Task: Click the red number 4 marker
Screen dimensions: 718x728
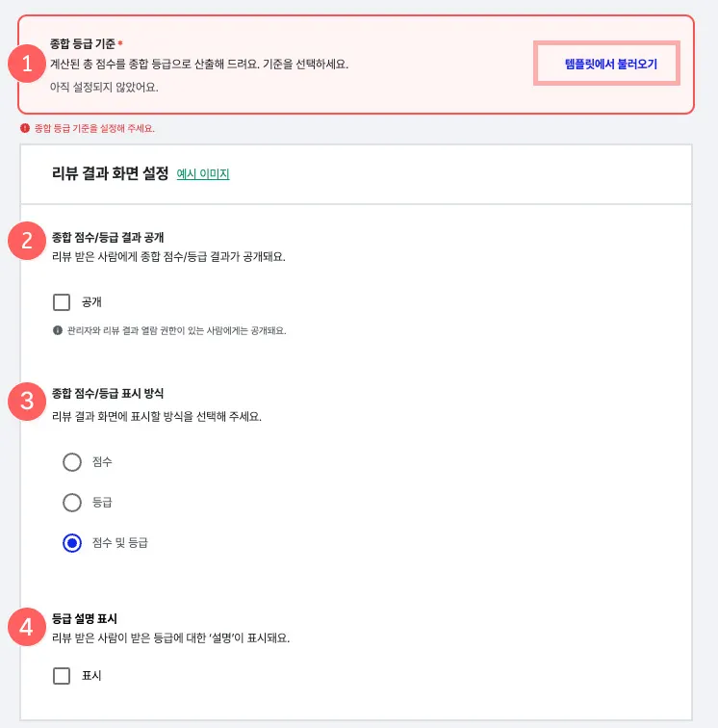Action: (27, 627)
